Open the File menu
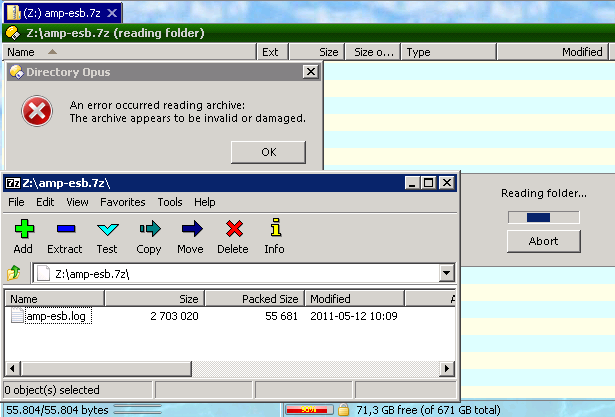The width and height of the screenshot is (615, 417). coord(16,202)
